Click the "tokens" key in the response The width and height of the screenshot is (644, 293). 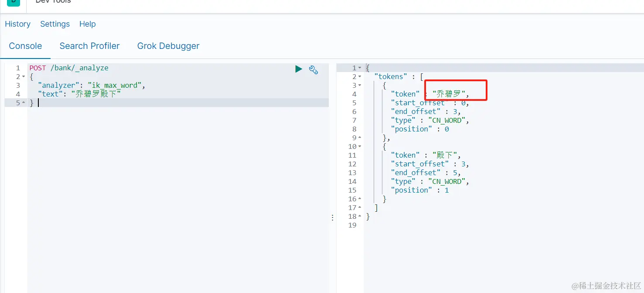(391, 76)
